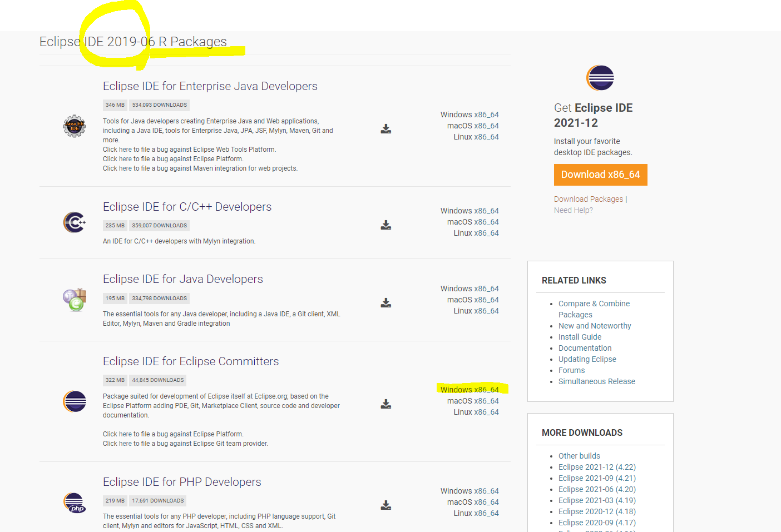Open Eclipse IDE for Java Developers title

(183, 279)
